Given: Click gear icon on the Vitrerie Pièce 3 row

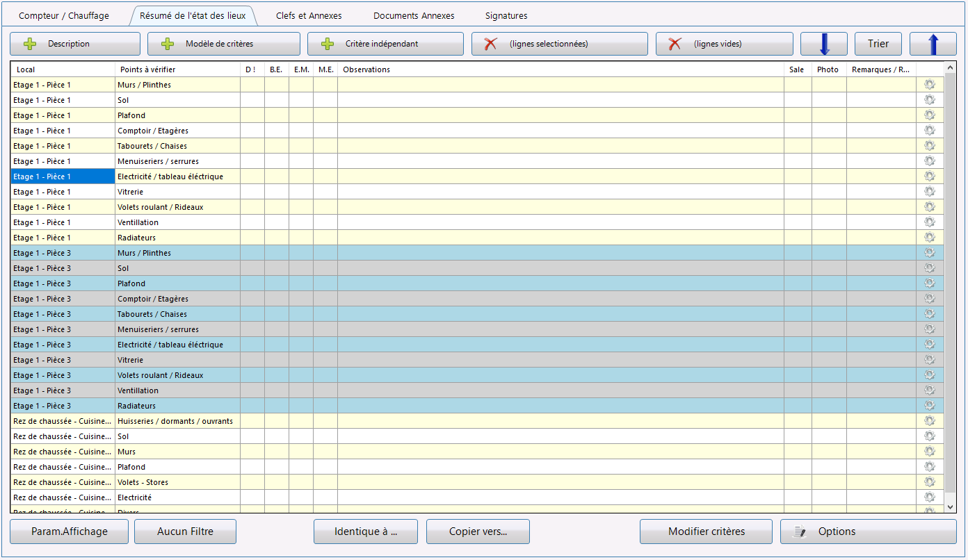Looking at the screenshot, I should pyautogui.click(x=929, y=360).
